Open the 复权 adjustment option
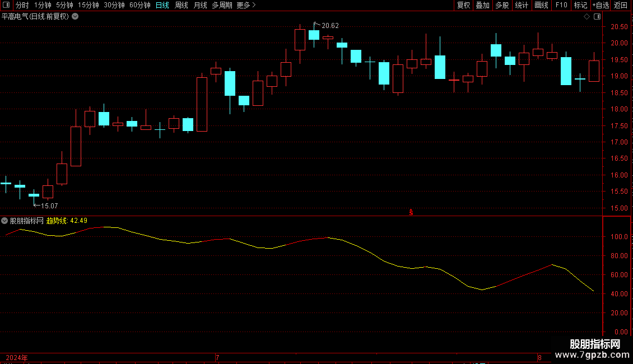This screenshot has height=364, width=633. [x=463, y=5]
